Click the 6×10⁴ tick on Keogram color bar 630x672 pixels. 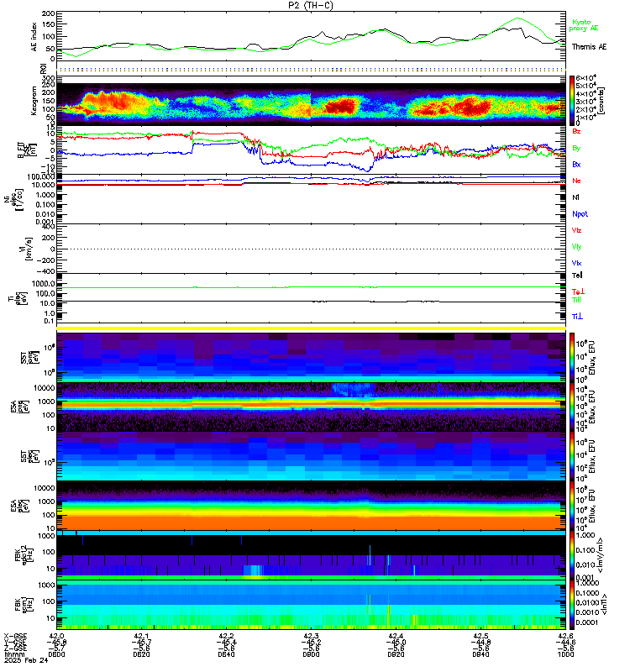(x=585, y=77)
